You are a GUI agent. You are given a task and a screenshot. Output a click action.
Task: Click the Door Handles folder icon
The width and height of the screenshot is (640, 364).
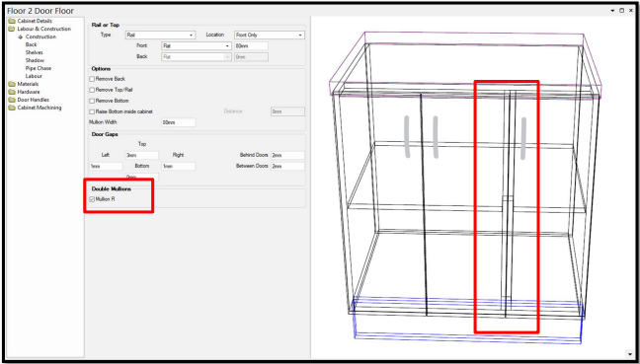(12, 100)
